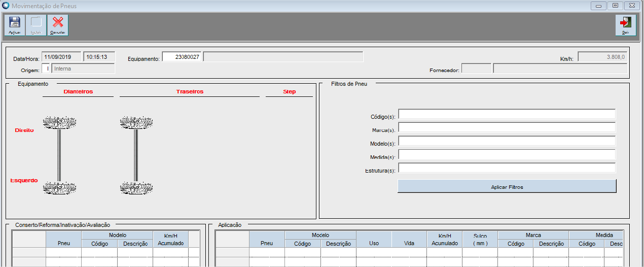Click Modelo Descrição header in Conserto table
644x267 pixels.
coord(135,243)
